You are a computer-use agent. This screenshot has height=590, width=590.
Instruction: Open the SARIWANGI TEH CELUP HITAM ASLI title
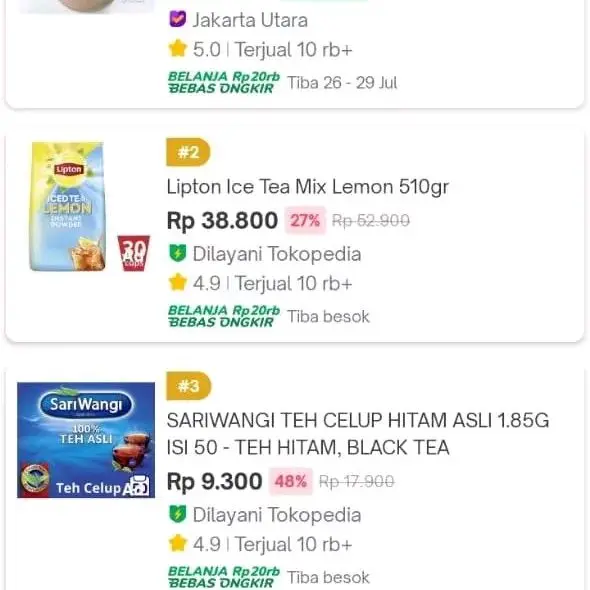coord(358,434)
